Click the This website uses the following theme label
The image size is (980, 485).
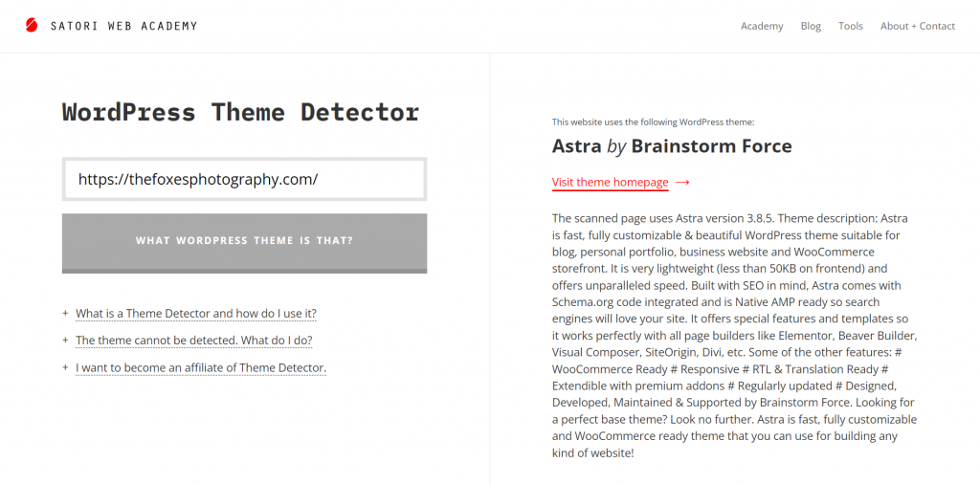click(x=653, y=121)
